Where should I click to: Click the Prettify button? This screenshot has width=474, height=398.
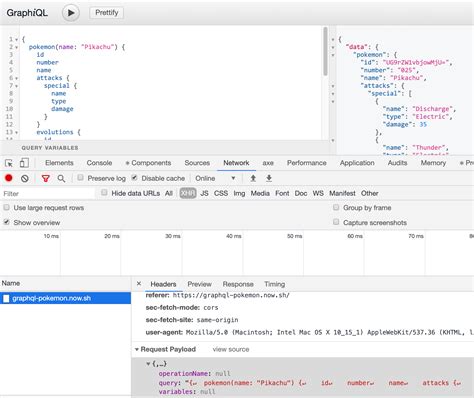pos(107,13)
